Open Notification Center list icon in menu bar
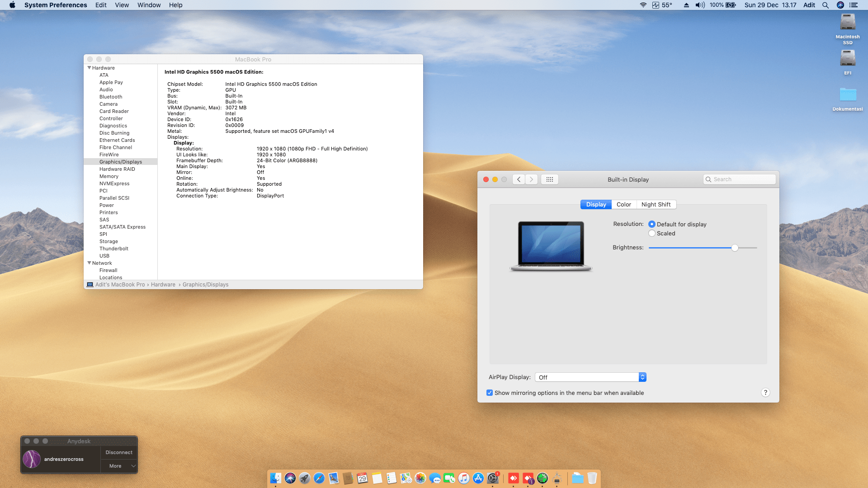The width and height of the screenshot is (868, 488). [x=854, y=5]
